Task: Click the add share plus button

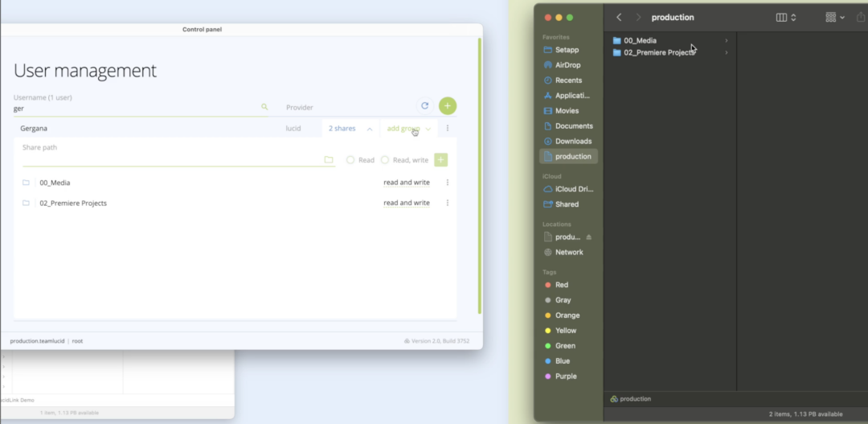Action: [x=440, y=160]
